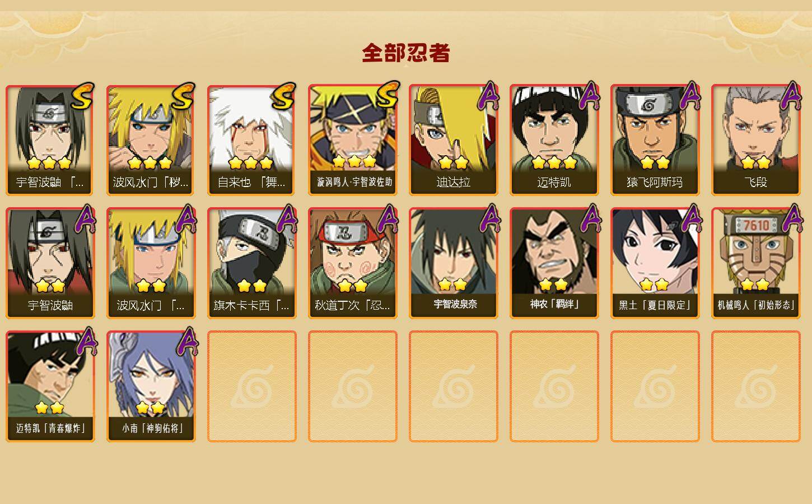Click the first empty ninja slot
The width and height of the screenshot is (812, 504).
[252, 386]
